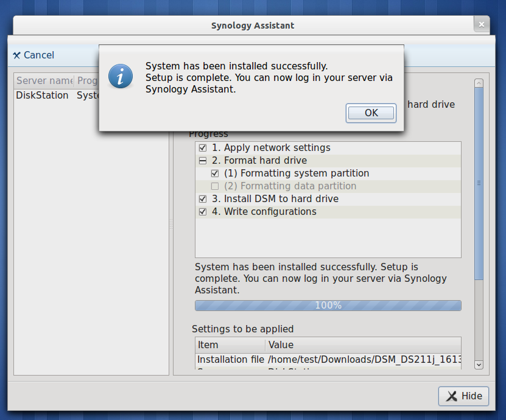This screenshot has height=420, width=506.
Task: Toggle the Formatting data partition checkbox
Action: pyautogui.click(x=214, y=186)
